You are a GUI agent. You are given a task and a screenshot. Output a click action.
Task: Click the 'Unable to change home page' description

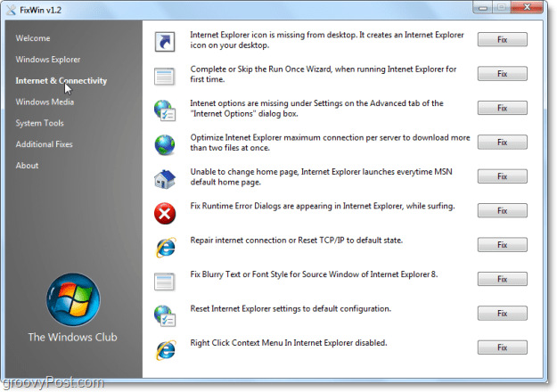322,176
